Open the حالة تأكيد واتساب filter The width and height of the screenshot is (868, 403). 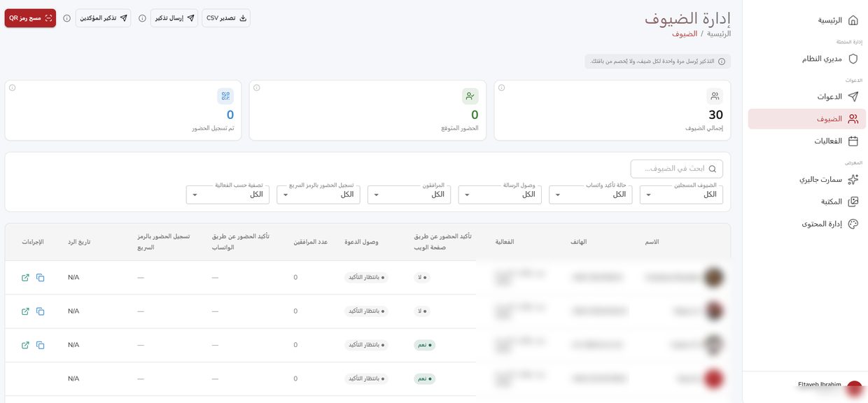tap(590, 195)
